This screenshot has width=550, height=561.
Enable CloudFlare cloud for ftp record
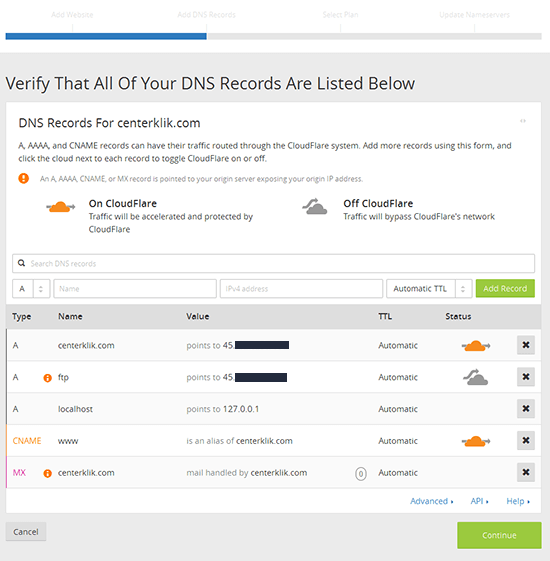point(476,377)
